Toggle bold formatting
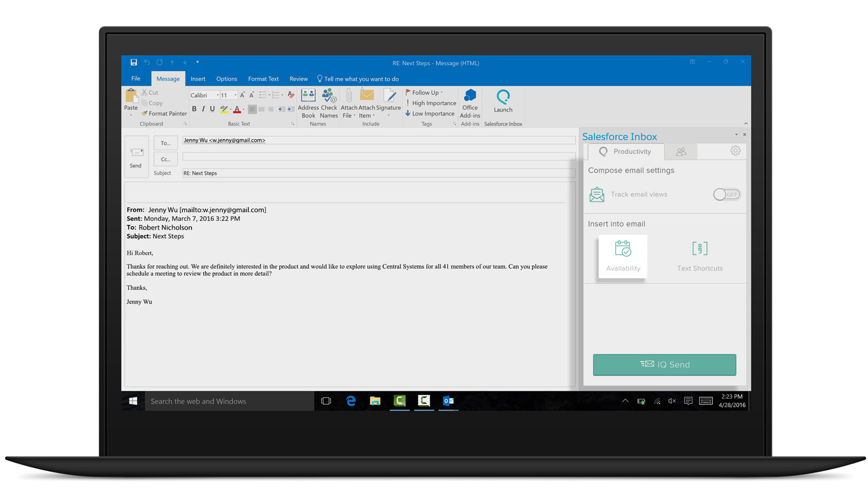 [x=194, y=109]
